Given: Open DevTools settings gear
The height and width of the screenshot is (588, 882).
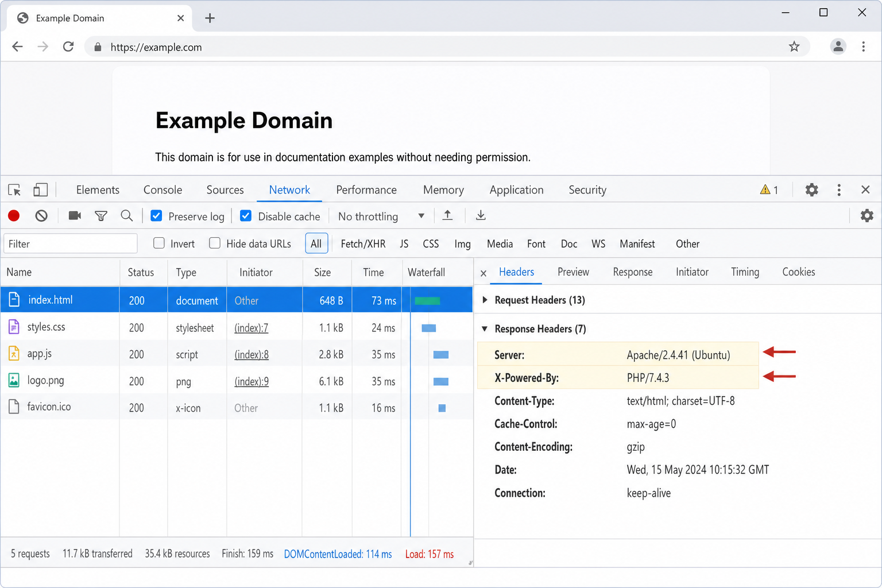Looking at the screenshot, I should [811, 189].
